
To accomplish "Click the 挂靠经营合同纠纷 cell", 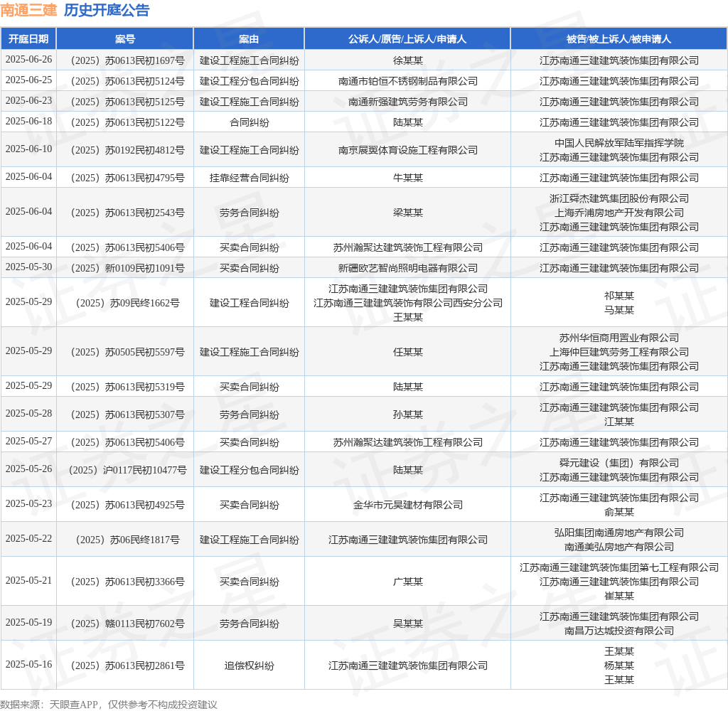I will point(250,178).
